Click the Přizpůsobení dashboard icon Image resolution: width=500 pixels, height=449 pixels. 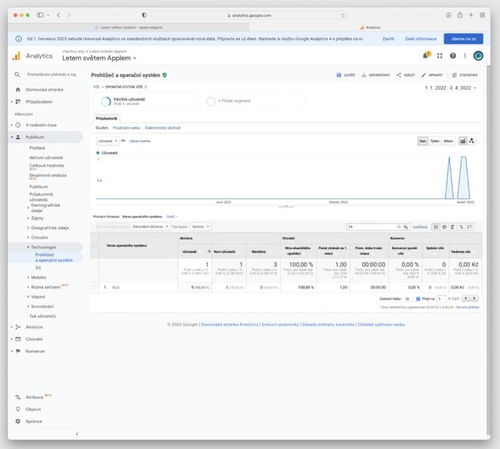(x=18, y=102)
